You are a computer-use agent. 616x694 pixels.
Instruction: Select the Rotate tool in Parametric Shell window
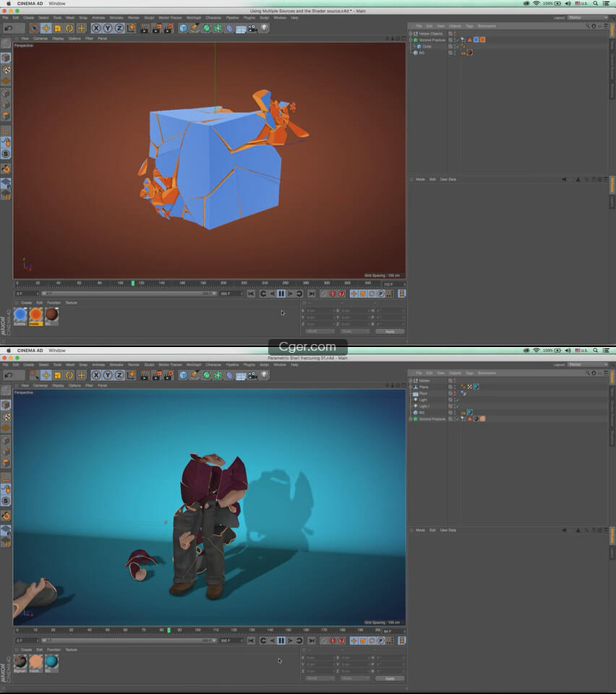(69, 375)
